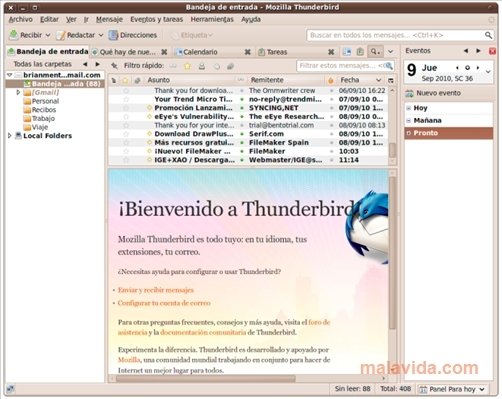This screenshot has width=502, height=399.
Task: Click the attachment column header icon
Action: pos(137,80)
